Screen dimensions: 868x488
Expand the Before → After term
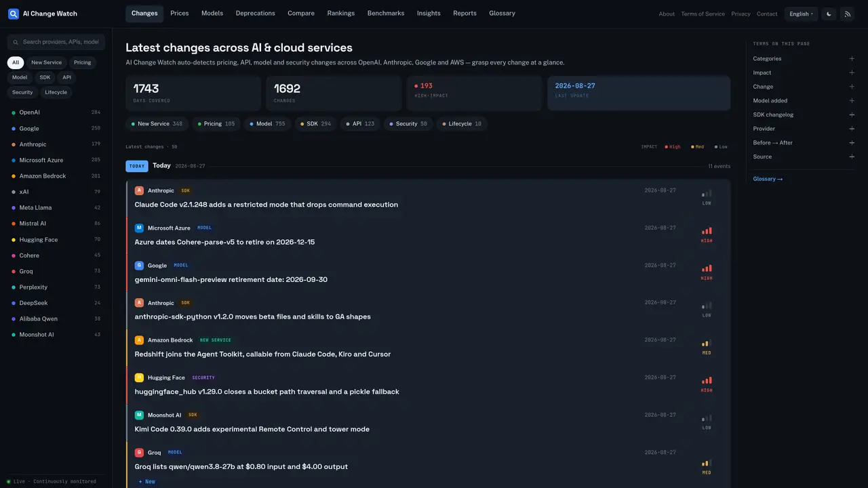tap(804, 142)
